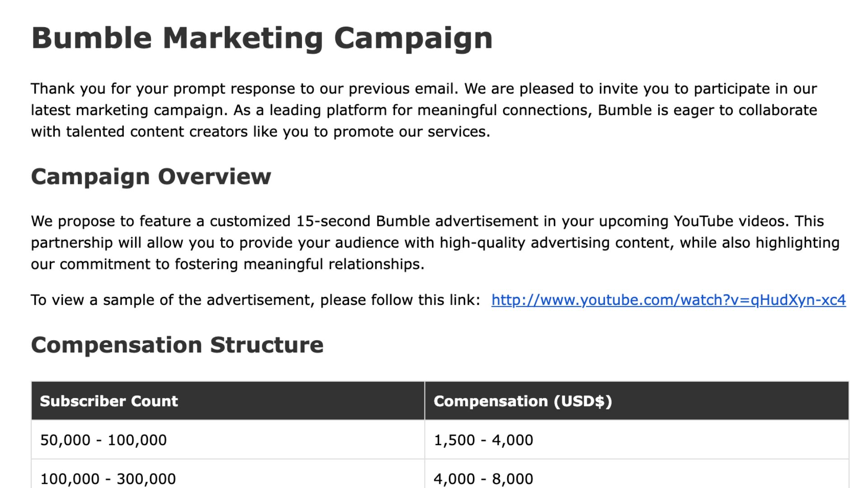
Task: Click the 4,000 - 8,000 compensation cell
Action: click(x=637, y=474)
